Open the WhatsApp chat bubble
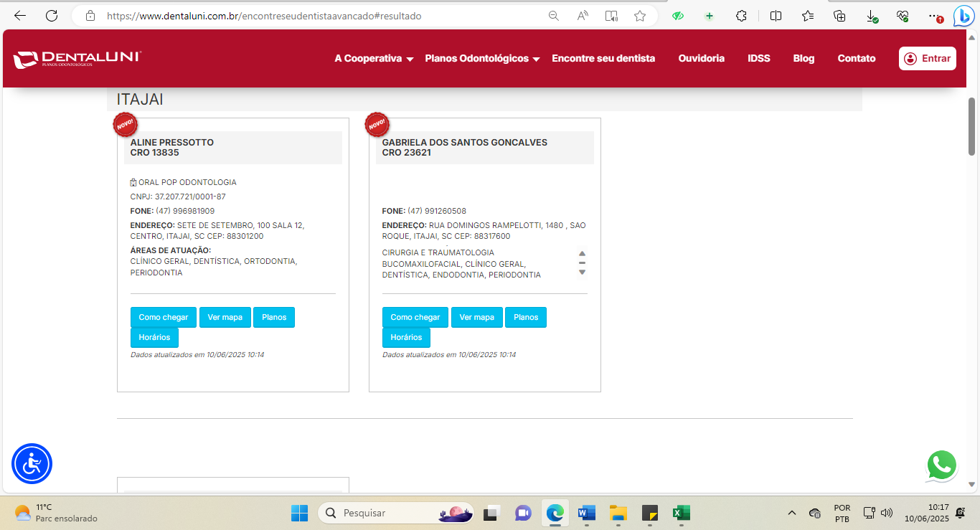 pyautogui.click(x=941, y=466)
